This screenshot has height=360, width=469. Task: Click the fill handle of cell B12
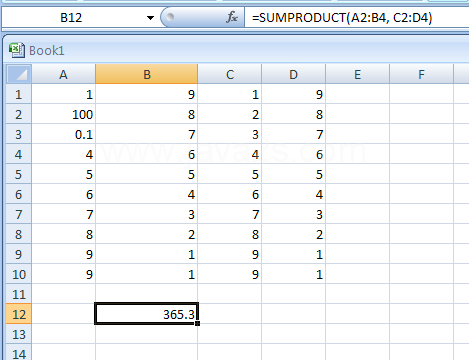coord(198,323)
